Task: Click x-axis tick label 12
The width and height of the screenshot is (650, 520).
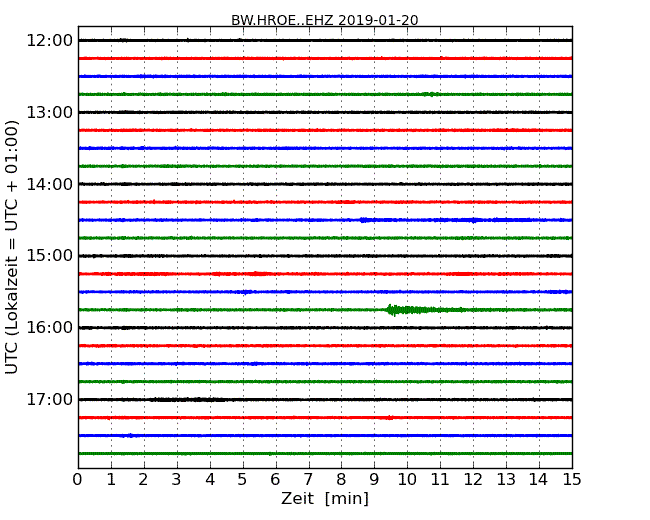Action: [x=473, y=480]
